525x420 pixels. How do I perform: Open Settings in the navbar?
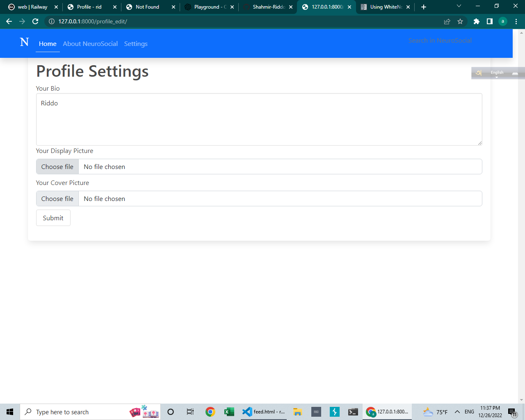pos(136,44)
